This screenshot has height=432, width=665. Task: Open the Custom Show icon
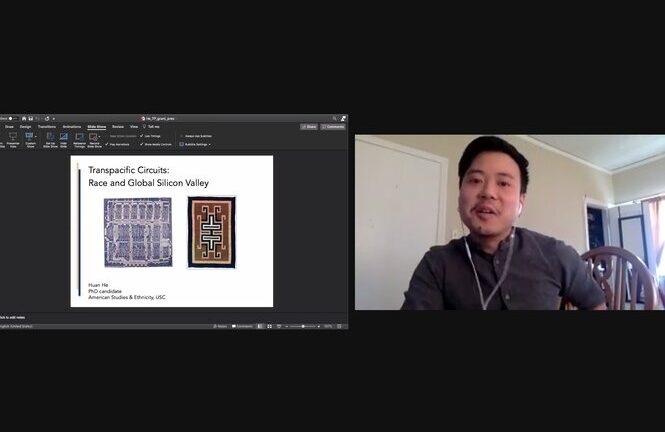click(x=30, y=138)
